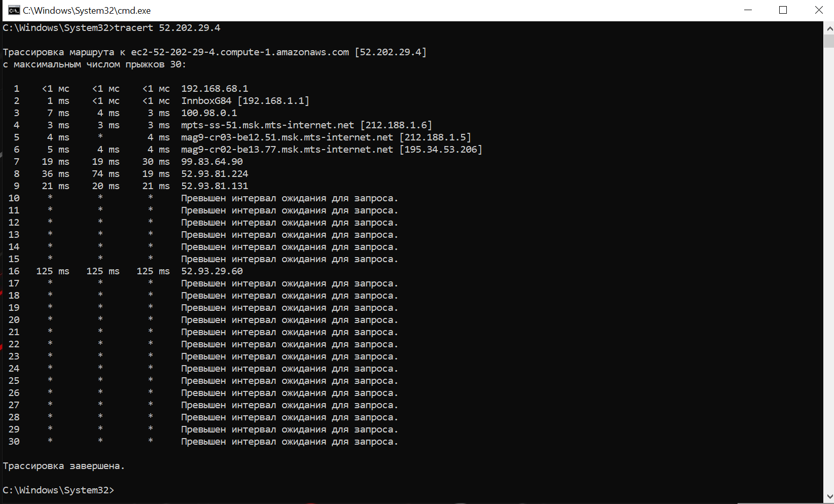The width and height of the screenshot is (834, 504).
Task: Click the scrollbar up arrow
Action: coord(829,28)
